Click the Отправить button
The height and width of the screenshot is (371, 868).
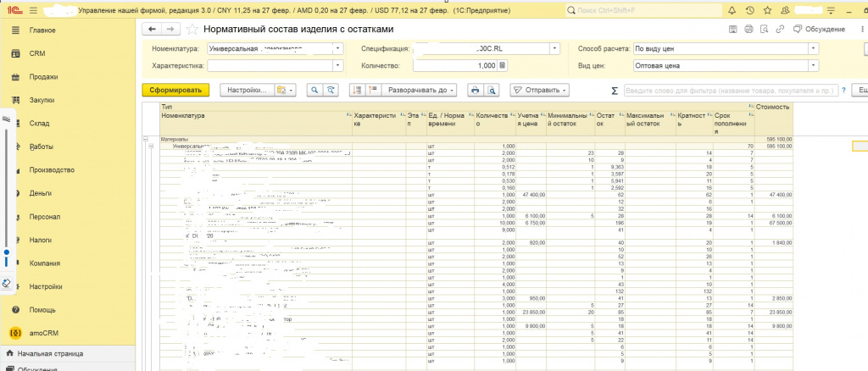click(x=539, y=90)
